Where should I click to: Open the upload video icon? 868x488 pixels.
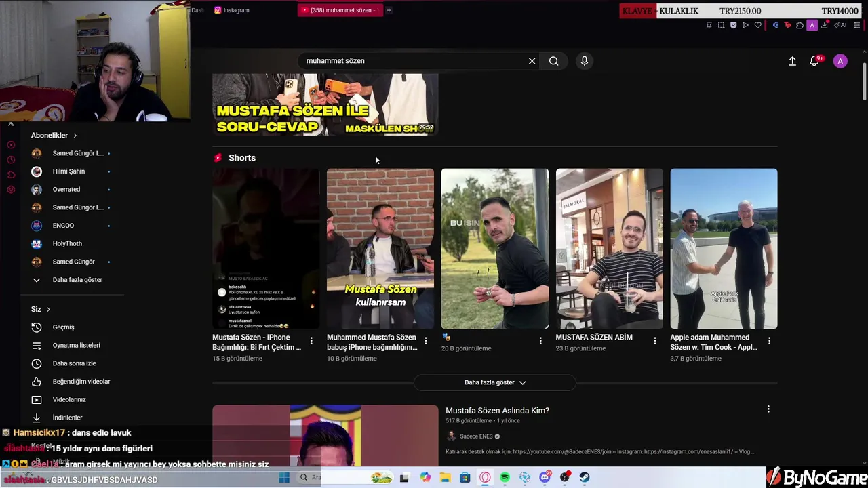(792, 61)
